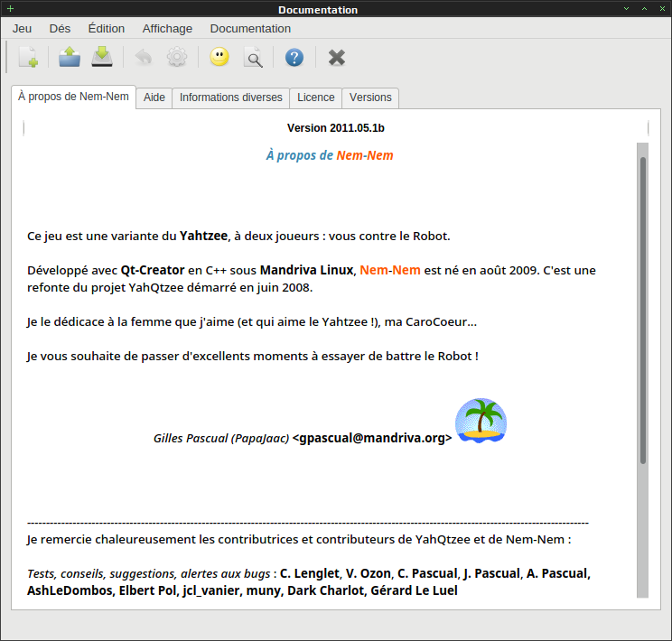Click the greyed undo arrow icon
The width and height of the screenshot is (672, 641).
tap(144, 58)
